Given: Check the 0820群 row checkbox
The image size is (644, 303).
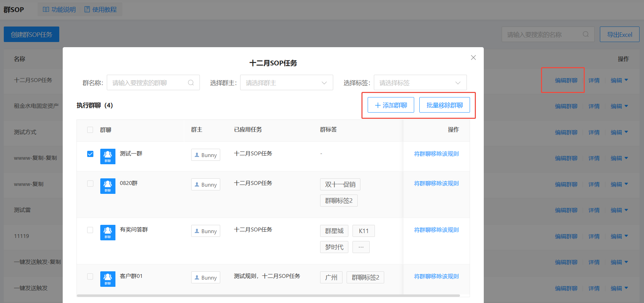Looking at the screenshot, I should pos(90,184).
